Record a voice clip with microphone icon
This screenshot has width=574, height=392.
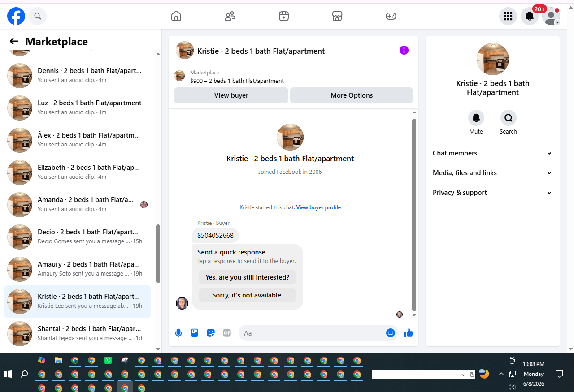(x=178, y=333)
